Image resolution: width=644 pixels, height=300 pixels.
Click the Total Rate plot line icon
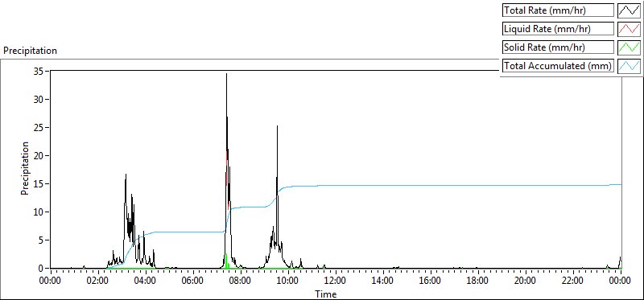(630, 10)
